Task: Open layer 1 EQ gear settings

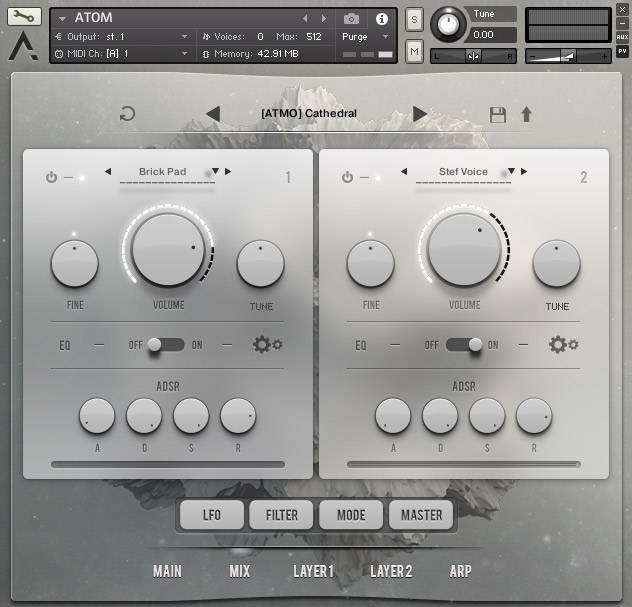Action: [267, 345]
